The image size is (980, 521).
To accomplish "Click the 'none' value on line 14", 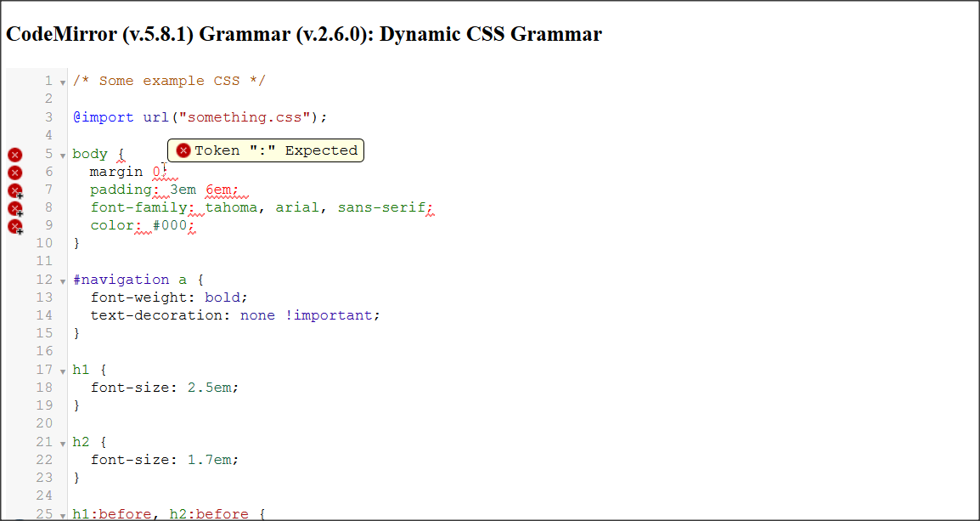I will tap(258, 315).
